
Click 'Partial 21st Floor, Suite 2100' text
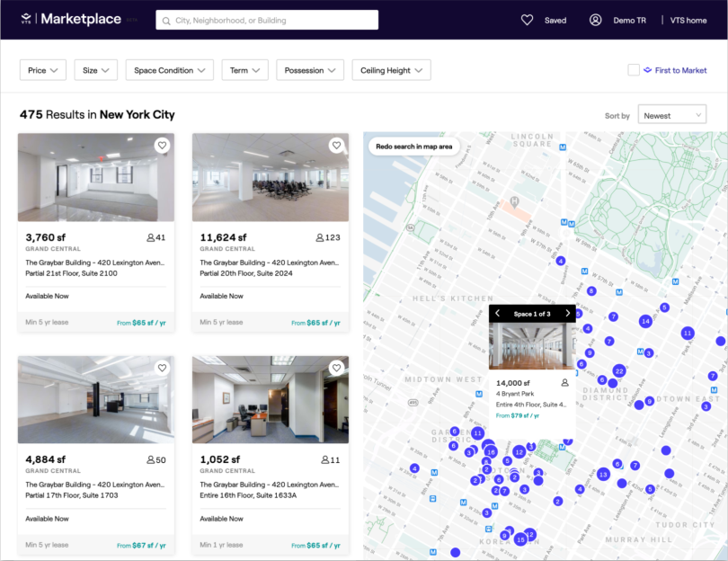(x=71, y=273)
